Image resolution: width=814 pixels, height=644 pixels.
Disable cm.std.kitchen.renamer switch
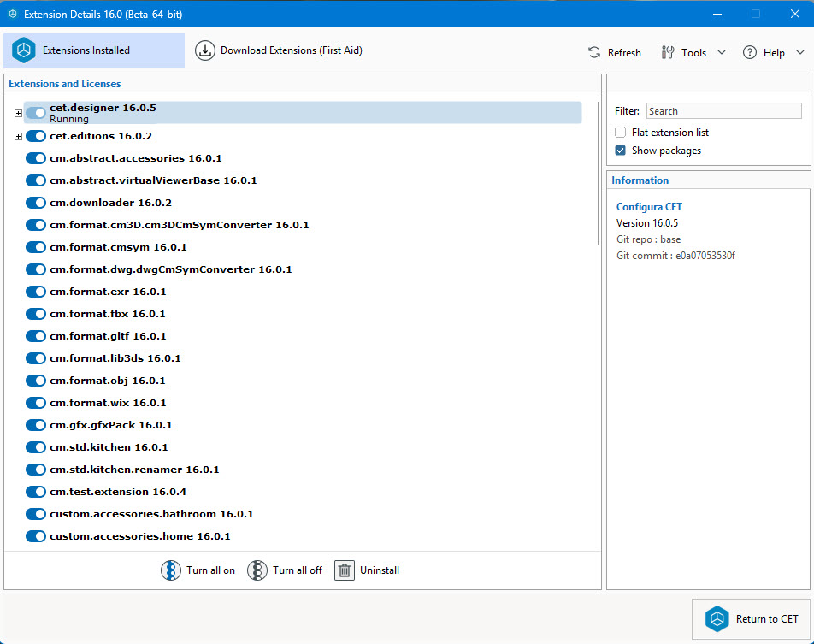click(x=36, y=470)
